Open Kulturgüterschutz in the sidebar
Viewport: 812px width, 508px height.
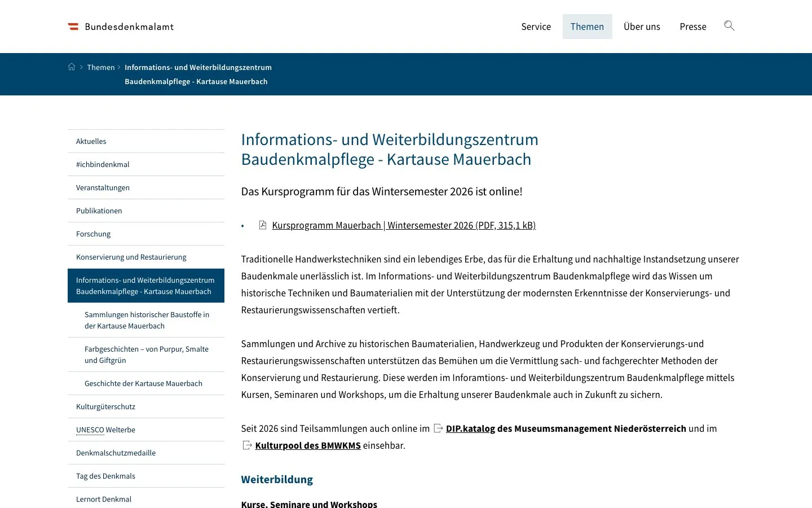pyautogui.click(x=146, y=406)
